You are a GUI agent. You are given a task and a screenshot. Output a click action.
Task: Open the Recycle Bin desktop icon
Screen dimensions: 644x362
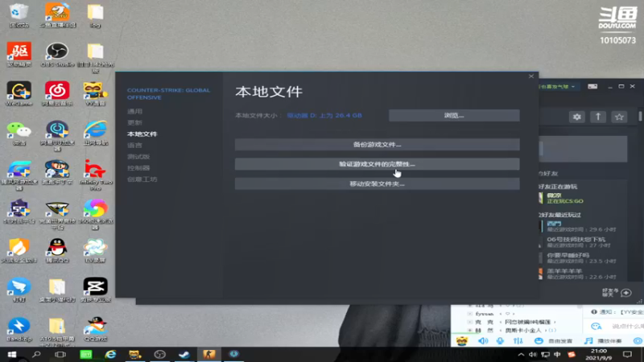tap(19, 16)
